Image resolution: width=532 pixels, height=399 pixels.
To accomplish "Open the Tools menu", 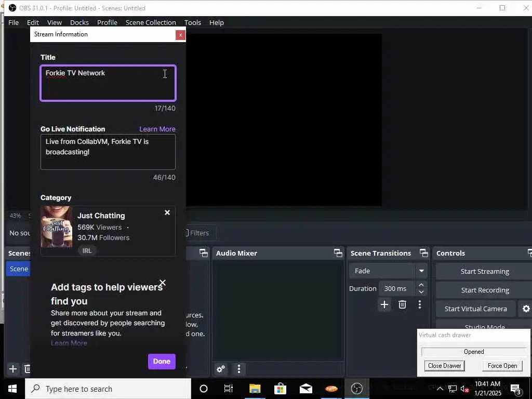I will pyautogui.click(x=193, y=22).
